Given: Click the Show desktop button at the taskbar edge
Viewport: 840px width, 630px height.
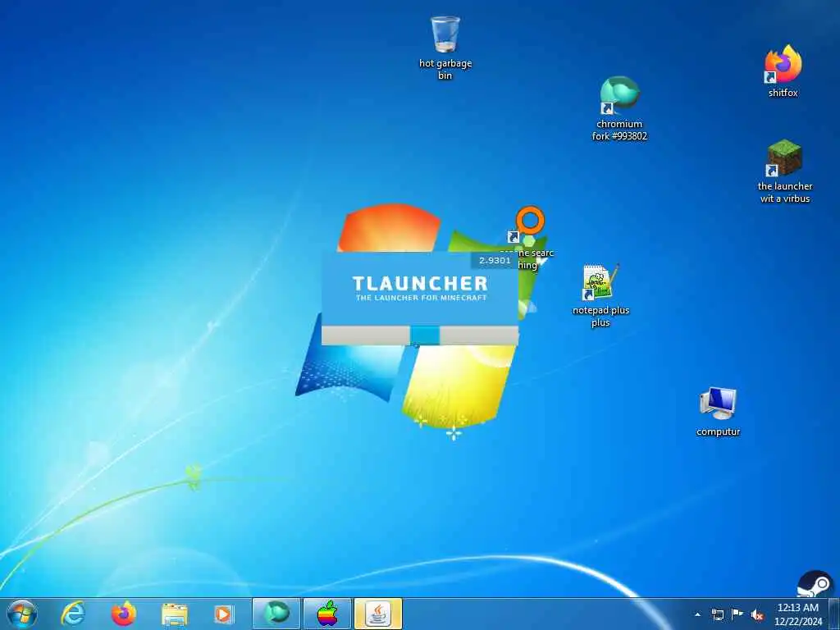Looking at the screenshot, I should click(834, 614).
